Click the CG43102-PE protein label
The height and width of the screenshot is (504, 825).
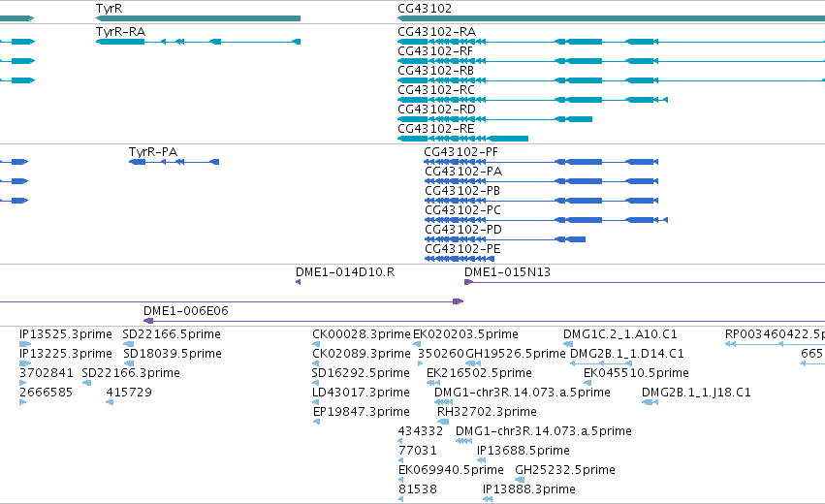462,249
